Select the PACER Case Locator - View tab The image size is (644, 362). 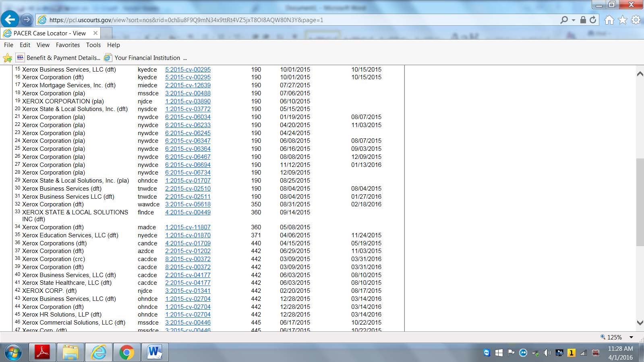(x=50, y=33)
